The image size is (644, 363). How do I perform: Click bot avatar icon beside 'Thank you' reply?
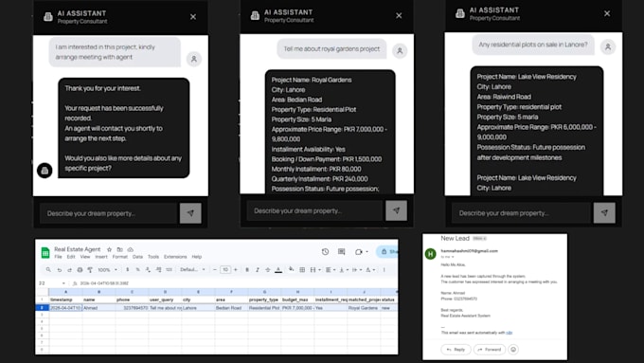click(45, 171)
